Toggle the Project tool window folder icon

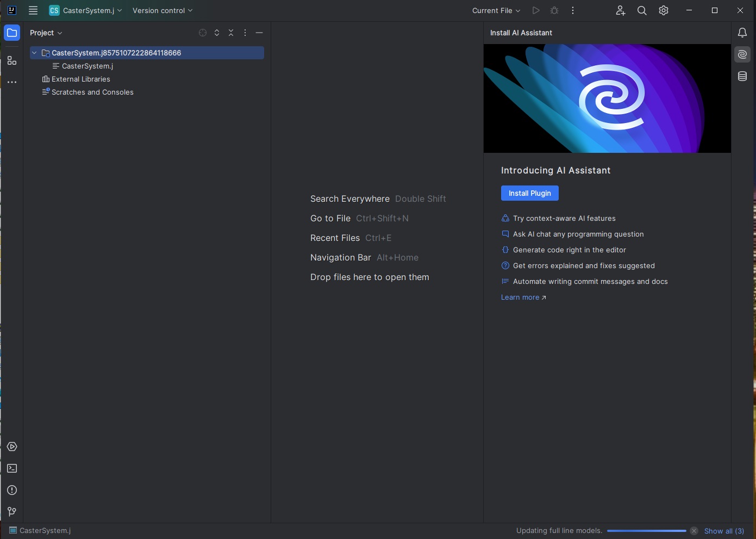[12, 33]
